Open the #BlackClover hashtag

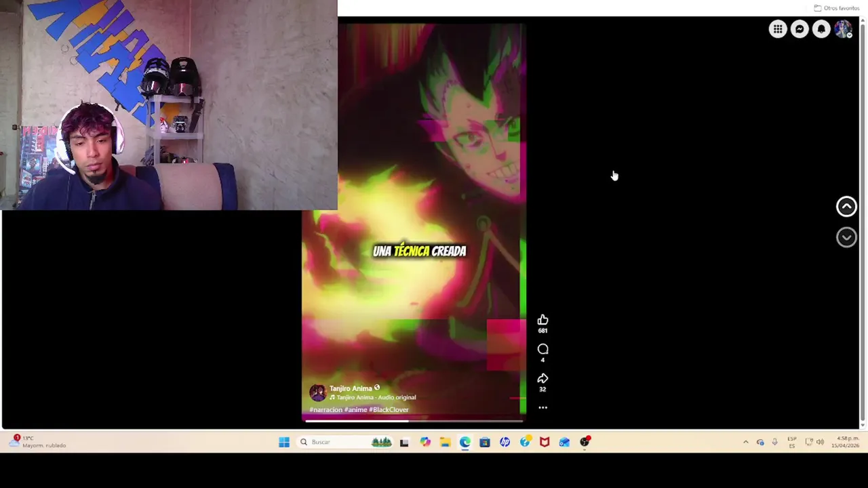coord(389,409)
